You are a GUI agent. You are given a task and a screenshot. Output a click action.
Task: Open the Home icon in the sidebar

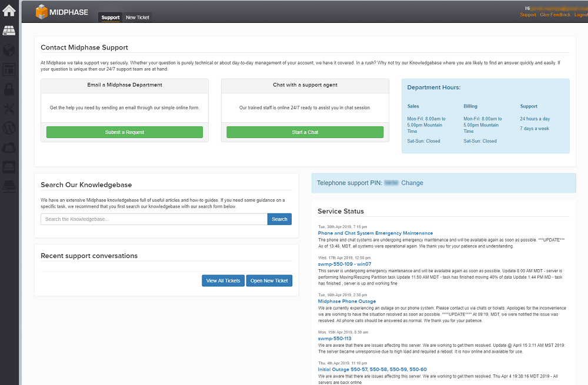[x=9, y=10]
